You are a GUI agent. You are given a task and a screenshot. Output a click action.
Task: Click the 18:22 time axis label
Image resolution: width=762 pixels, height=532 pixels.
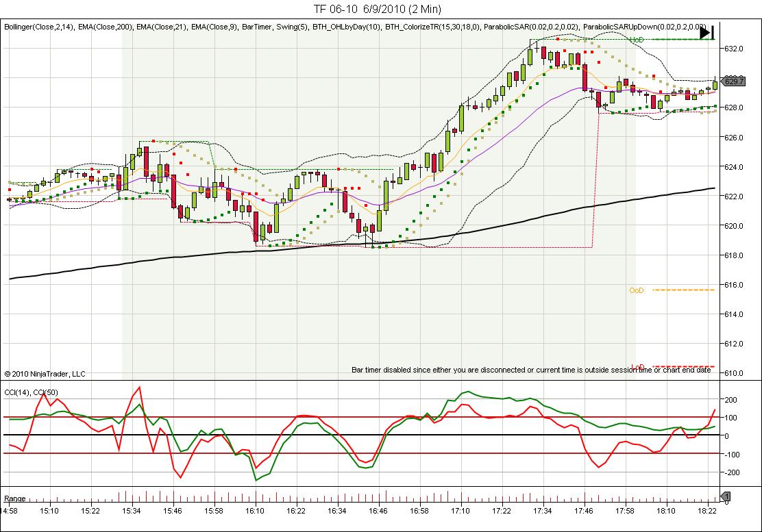[x=707, y=511]
